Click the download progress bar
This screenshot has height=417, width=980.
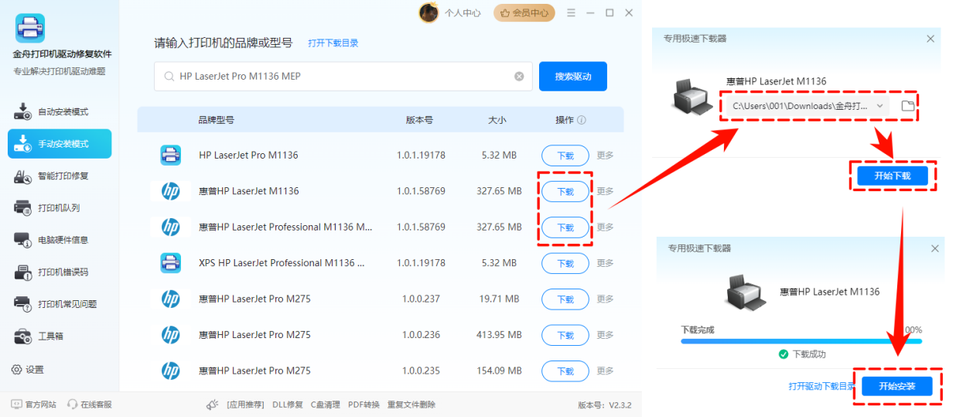(801, 341)
